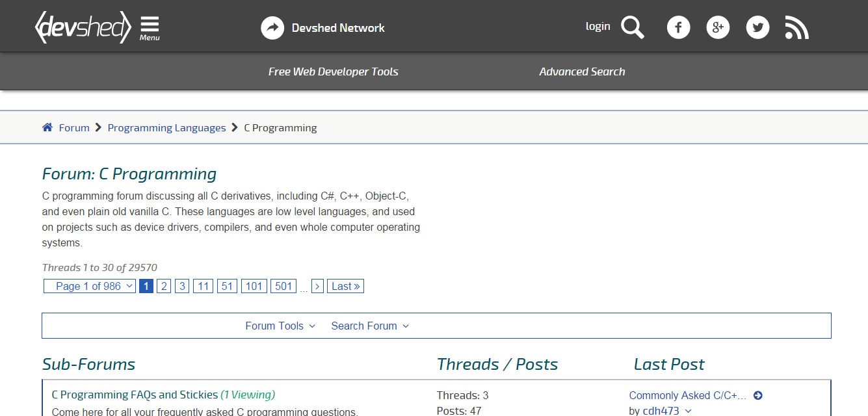Visit the Google Plus icon

(x=718, y=27)
